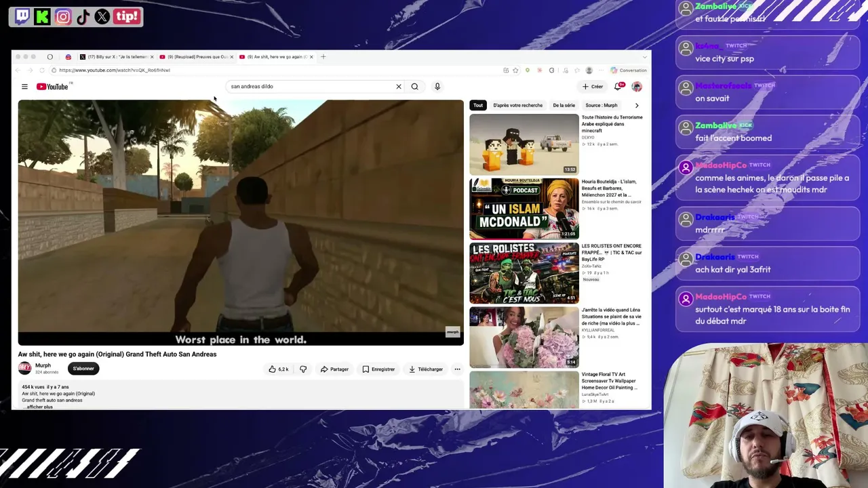The image size is (868, 488).
Task: Click the Murph channel name link
Action: point(43,366)
